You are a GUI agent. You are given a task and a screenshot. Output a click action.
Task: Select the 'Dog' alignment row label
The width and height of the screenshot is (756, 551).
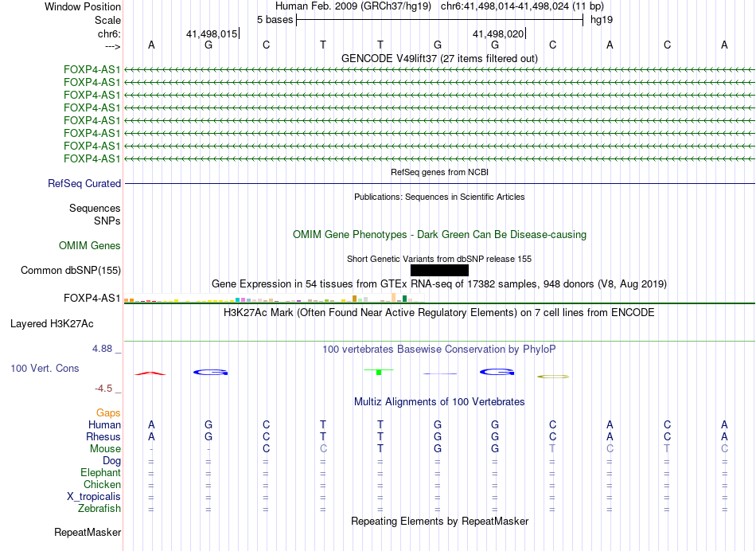pos(111,461)
